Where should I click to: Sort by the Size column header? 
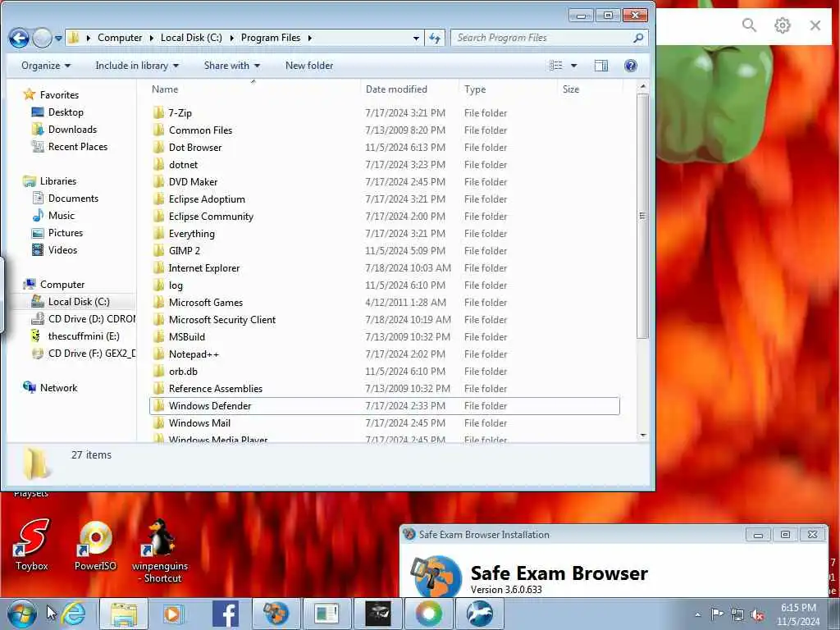click(571, 89)
